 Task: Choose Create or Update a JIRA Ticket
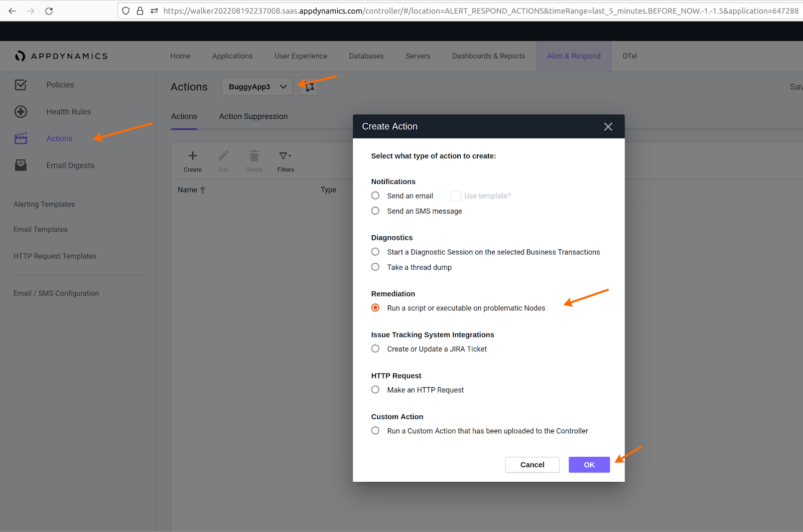[375, 349]
